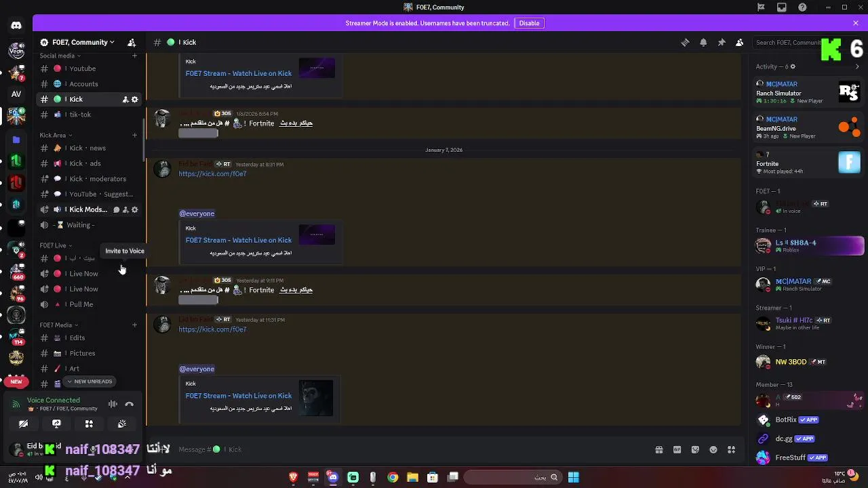This screenshot has height=488, width=868.
Task: Open FreeStuff app member entry
Action: [808, 457]
